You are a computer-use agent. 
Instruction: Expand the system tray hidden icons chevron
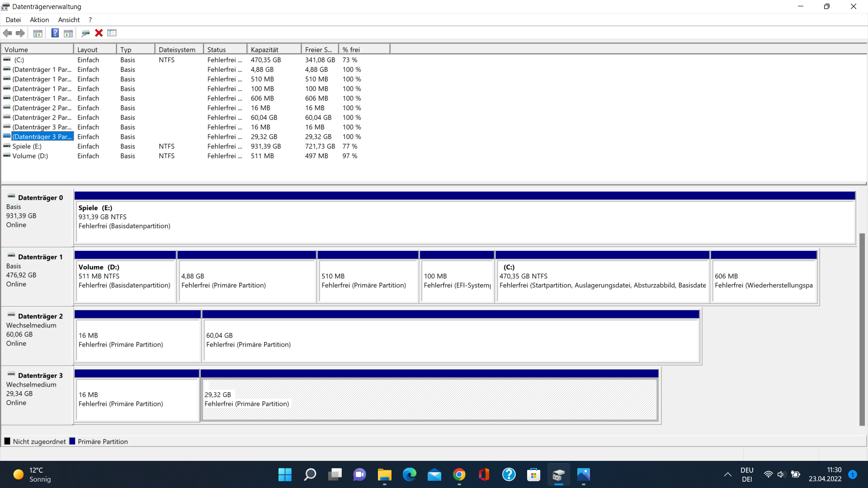tap(727, 474)
